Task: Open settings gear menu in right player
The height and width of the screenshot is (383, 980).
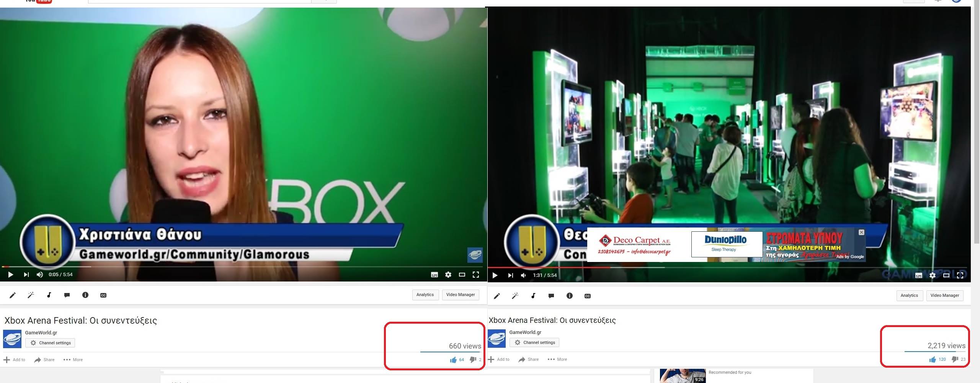Action: click(x=933, y=275)
